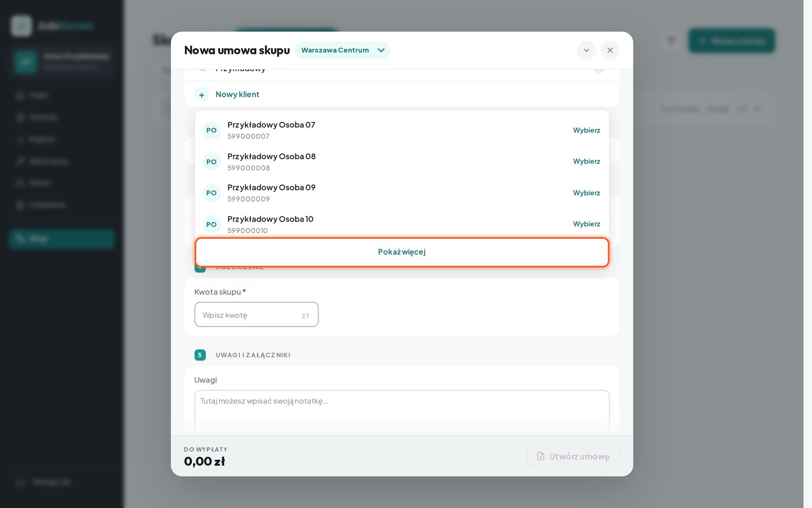
Task: Click the name Przykładowy Osoba 10
Action: pyautogui.click(x=270, y=219)
